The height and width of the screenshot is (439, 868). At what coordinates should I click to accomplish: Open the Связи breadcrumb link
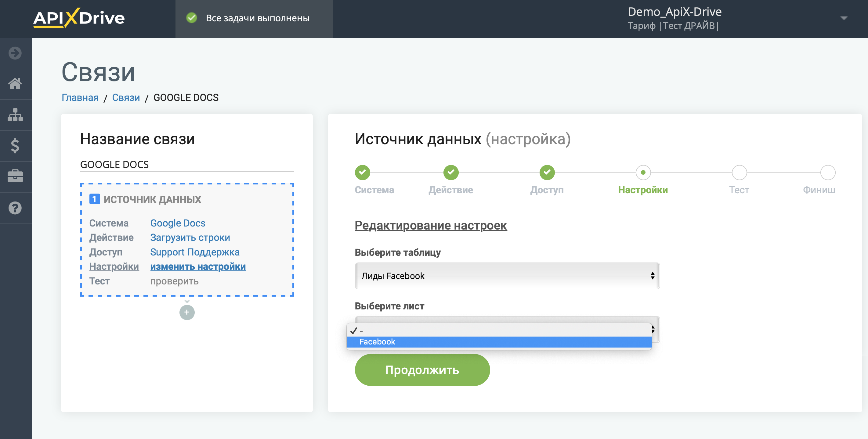point(126,97)
